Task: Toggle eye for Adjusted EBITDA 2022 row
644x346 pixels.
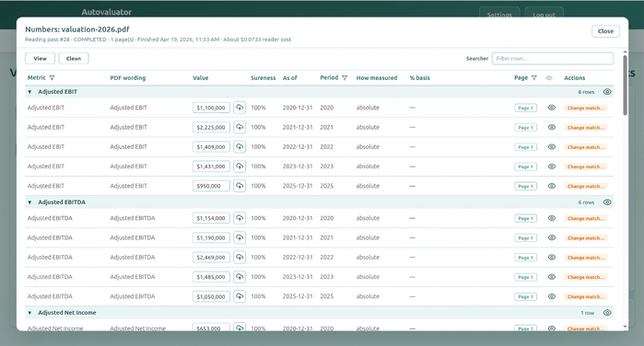Action: 552,258
